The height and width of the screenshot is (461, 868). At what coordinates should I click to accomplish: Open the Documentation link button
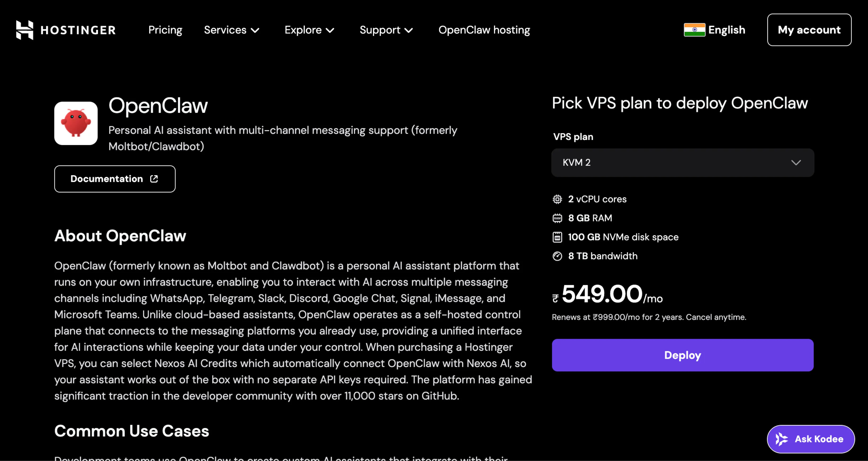pyautogui.click(x=115, y=179)
